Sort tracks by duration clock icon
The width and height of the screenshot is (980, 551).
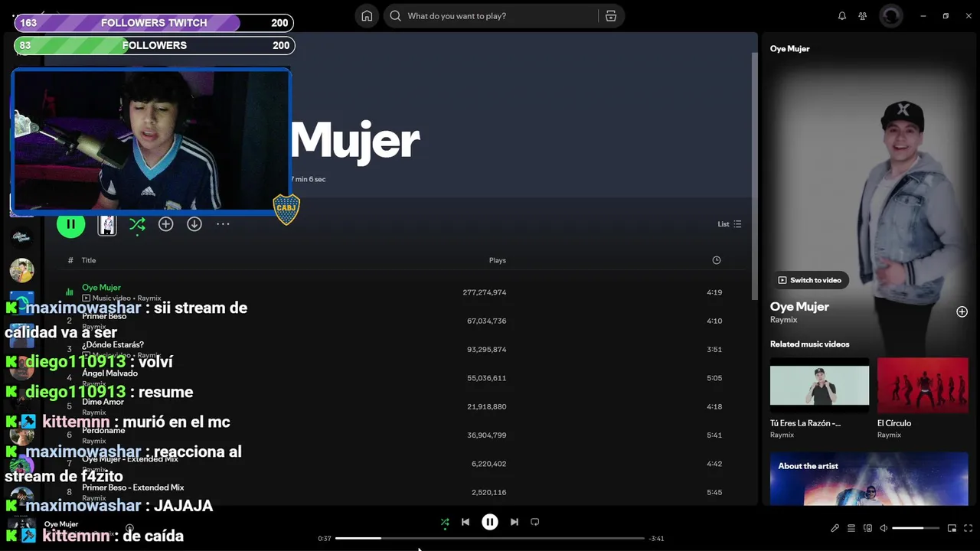click(x=717, y=260)
